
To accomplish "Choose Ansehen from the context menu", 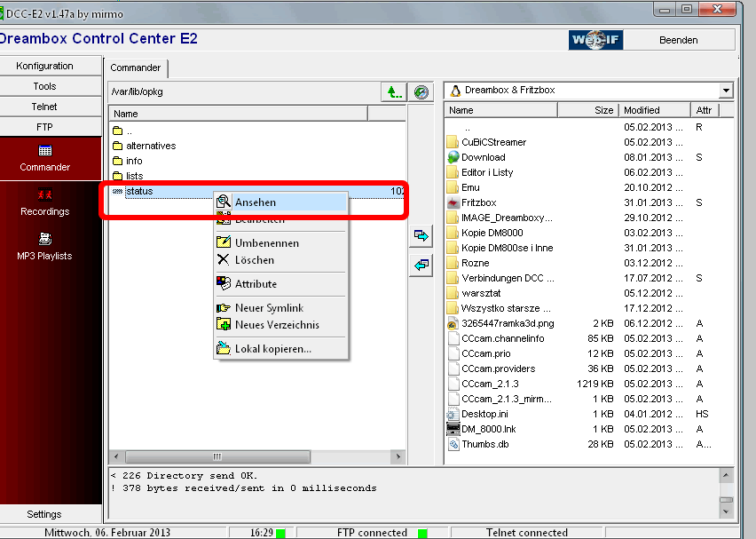I will click(256, 202).
